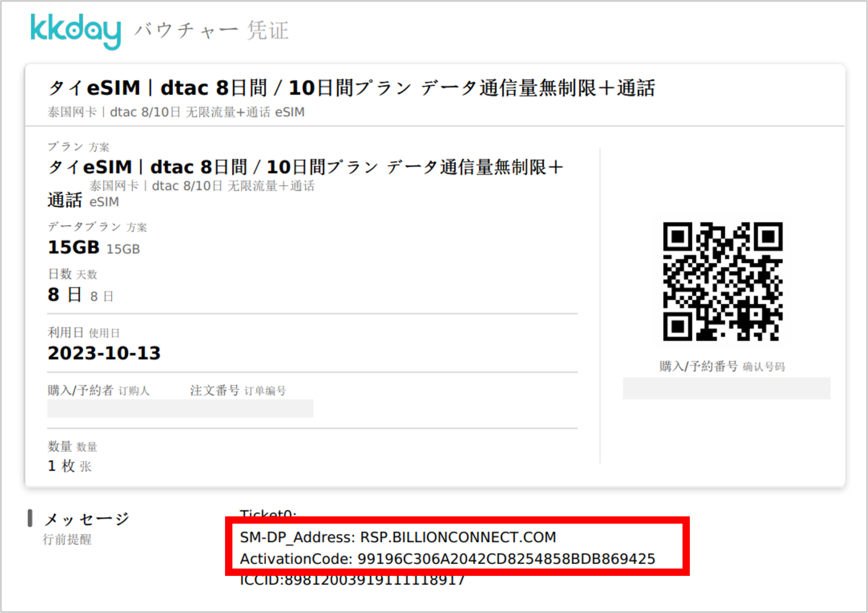The width and height of the screenshot is (868, 613).
Task: Switch to the voucher title tab area
Action: click(353, 88)
